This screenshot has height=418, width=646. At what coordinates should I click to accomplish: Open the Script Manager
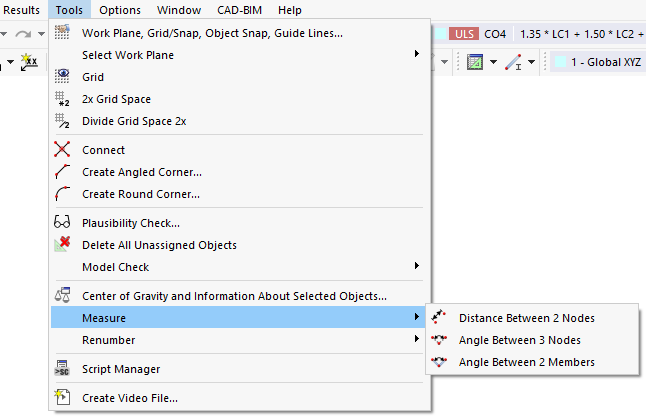pyautogui.click(x=120, y=369)
